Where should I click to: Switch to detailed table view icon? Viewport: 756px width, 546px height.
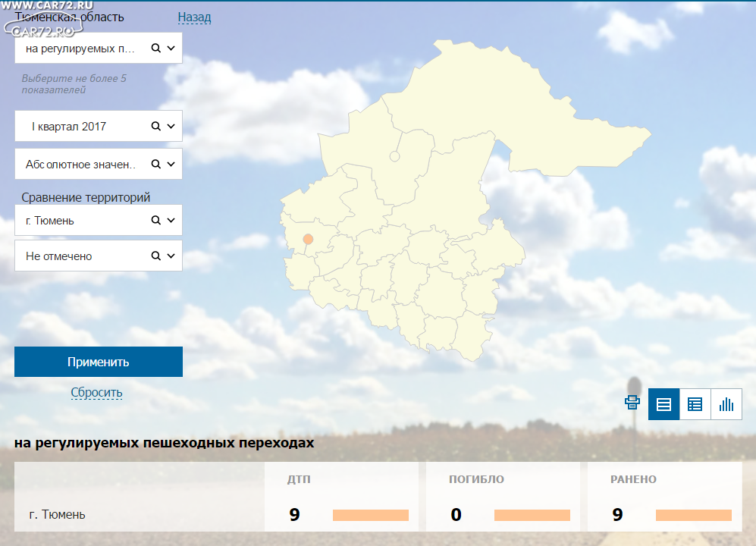click(695, 404)
